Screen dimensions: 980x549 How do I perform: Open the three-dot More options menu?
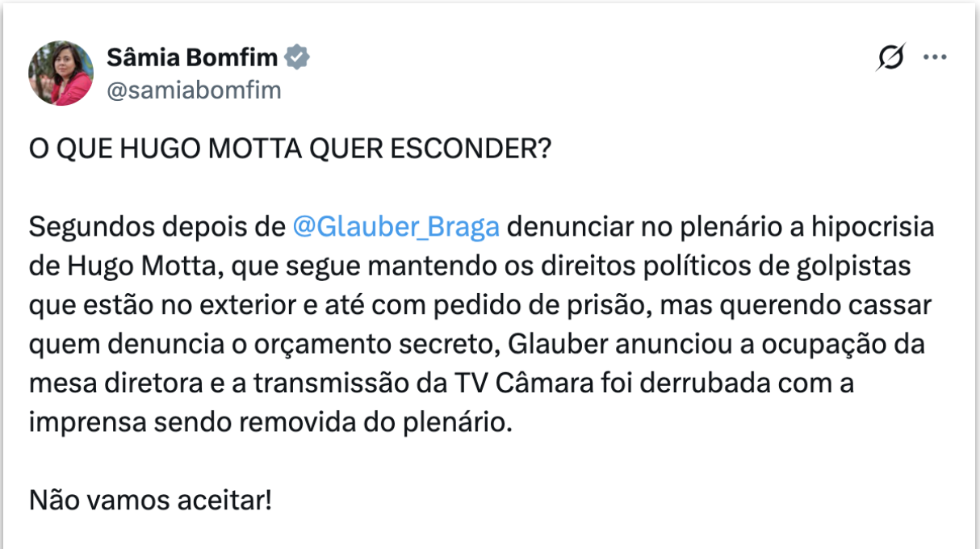pyautogui.click(x=935, y=58)
